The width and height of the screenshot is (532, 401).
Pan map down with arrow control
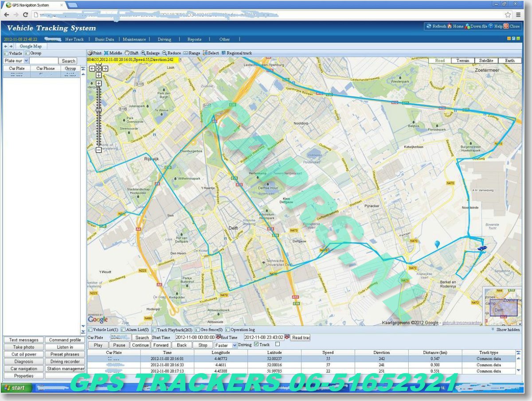pos(99,75)
